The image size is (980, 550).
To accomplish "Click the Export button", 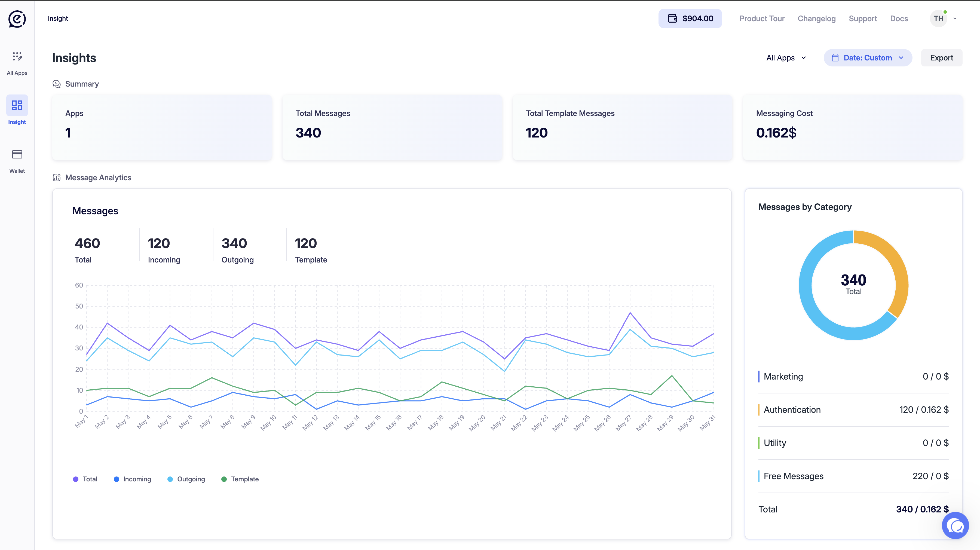I will (942, 58).
